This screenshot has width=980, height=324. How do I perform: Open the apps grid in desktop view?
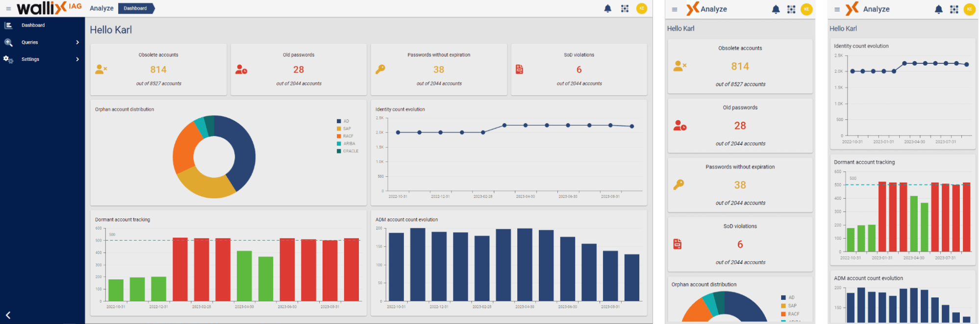(x=625, y=8)
